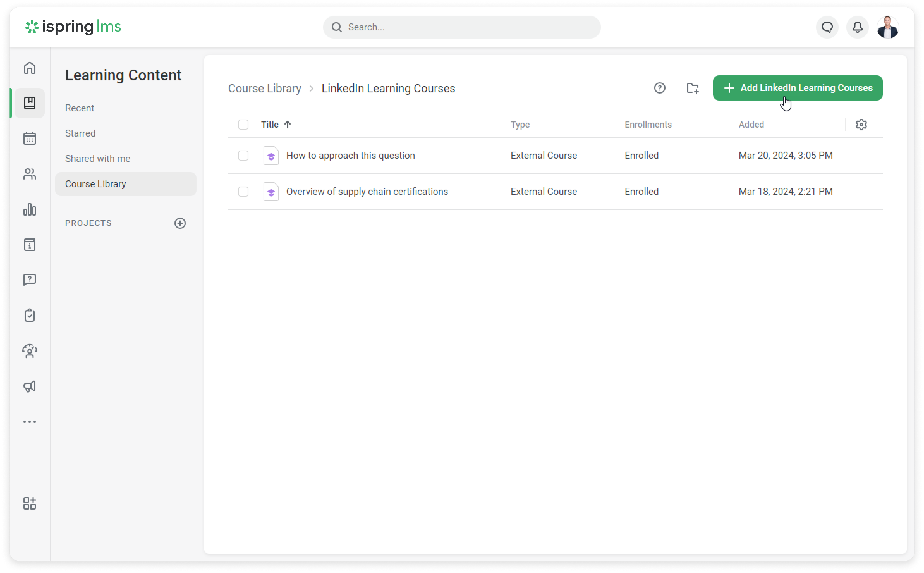Click the megaphone announcements icon
This screenshot has width=924, height=573.
(x=29, y=386)
